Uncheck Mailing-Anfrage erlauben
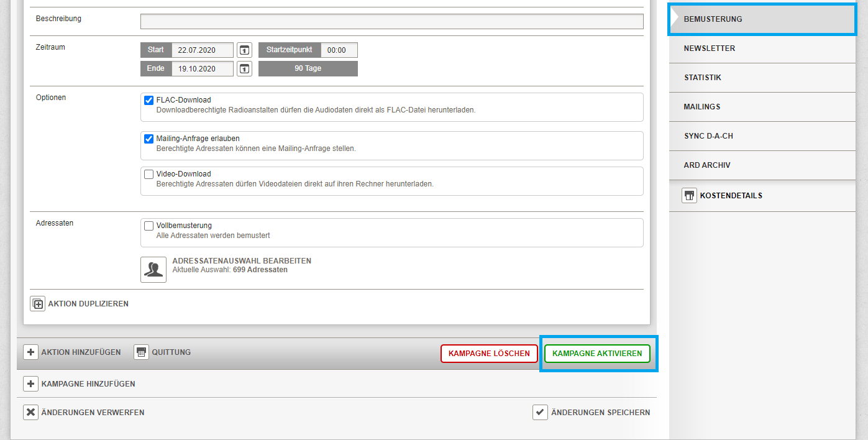The image size is (868, 440). (149, 139)
